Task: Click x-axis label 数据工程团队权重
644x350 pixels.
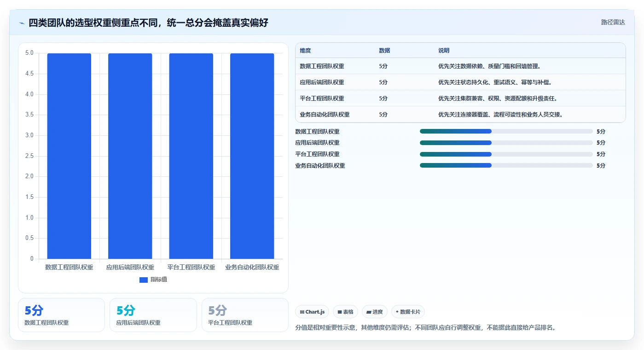Action: point(69,267)
